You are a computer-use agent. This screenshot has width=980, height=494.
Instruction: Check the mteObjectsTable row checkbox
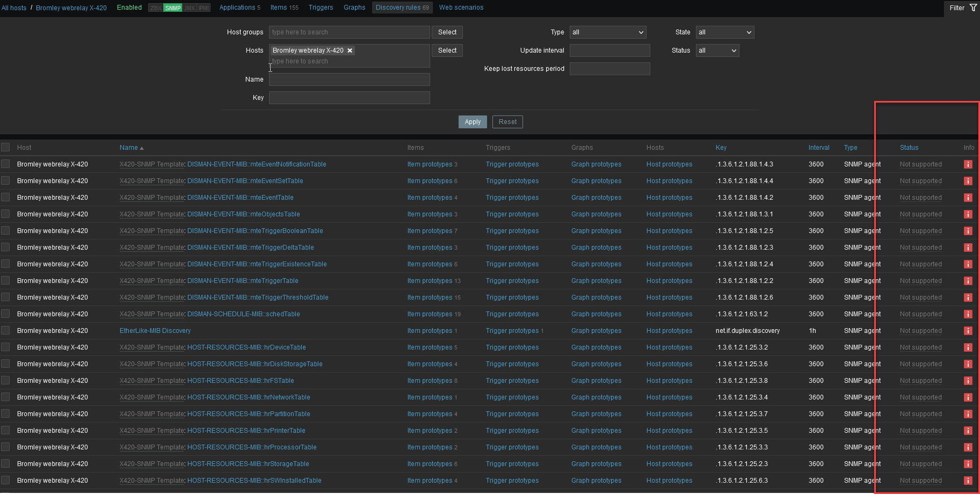point(5,214)
